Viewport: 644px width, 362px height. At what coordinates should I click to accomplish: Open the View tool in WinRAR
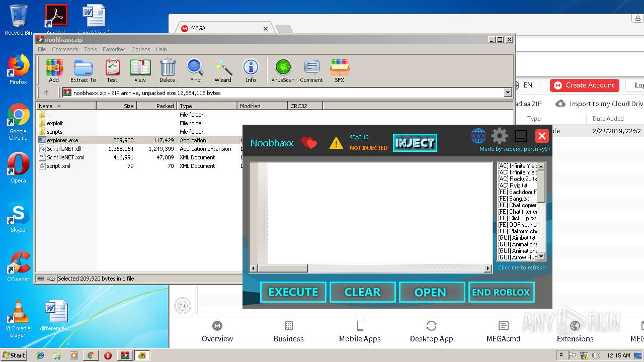pyautogui.click(x=140, y=70)
